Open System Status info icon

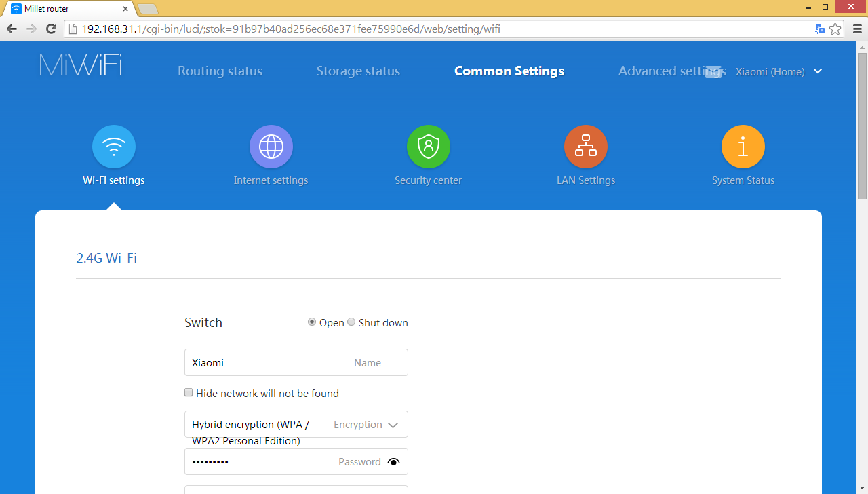pos(743,147)
